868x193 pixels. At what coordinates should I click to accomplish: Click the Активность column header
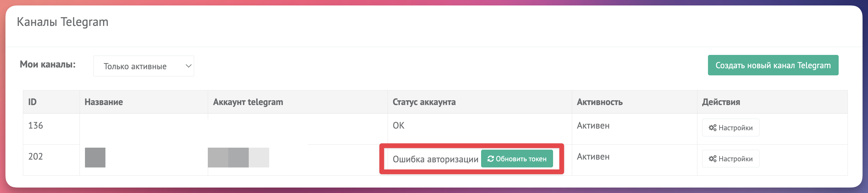[x=599, y=102]
